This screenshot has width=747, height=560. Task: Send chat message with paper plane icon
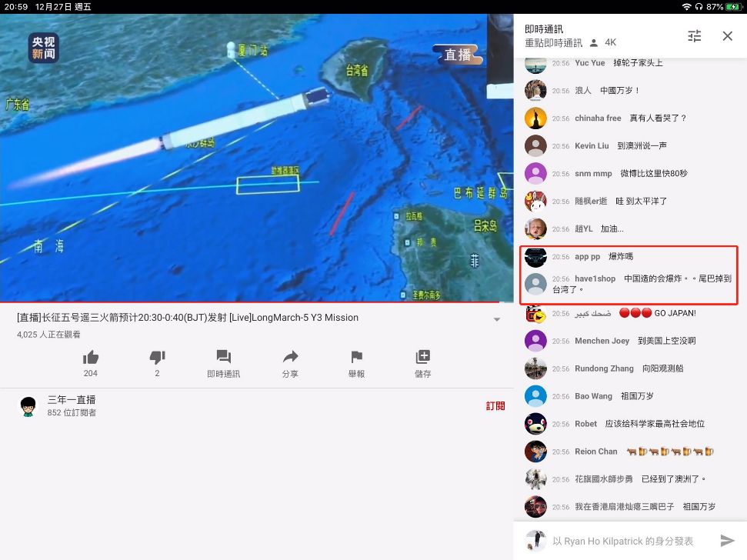point(727,541)
